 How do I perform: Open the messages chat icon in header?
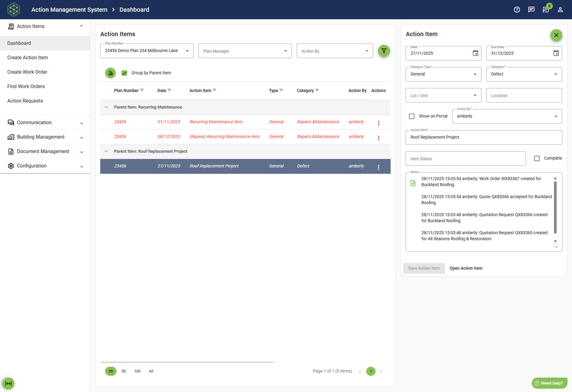pyautogui.click(x=531, y=10)
